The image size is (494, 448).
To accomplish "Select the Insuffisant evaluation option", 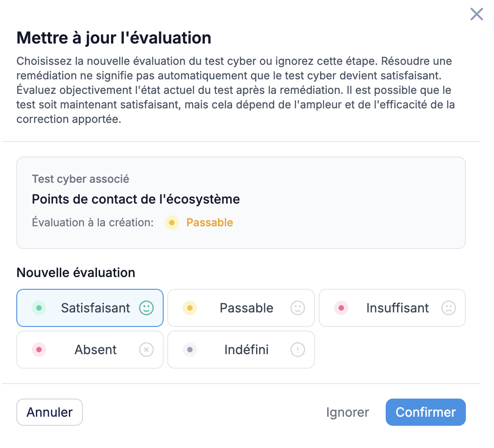I will tap(397, 308).
